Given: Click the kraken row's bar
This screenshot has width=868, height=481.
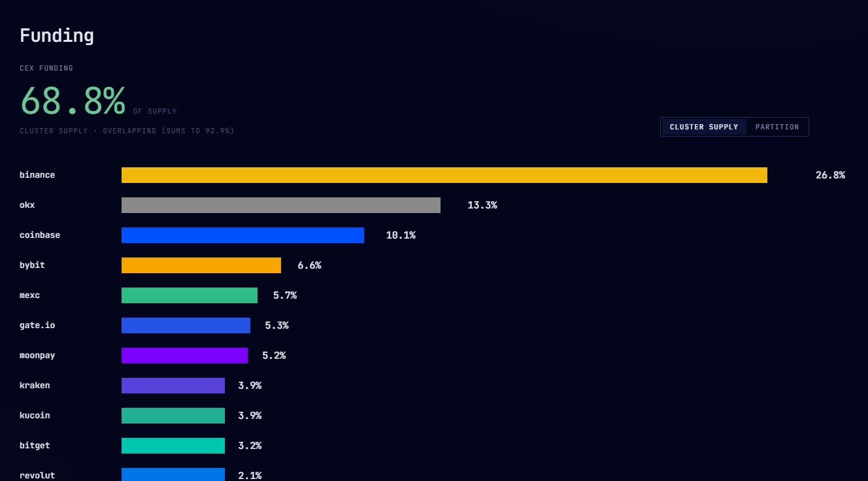Looking at the screenshot, I should coord(173,386).
